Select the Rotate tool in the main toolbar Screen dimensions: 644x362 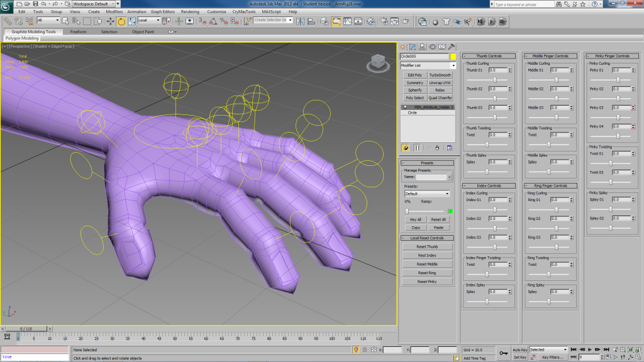click(121, 21)
